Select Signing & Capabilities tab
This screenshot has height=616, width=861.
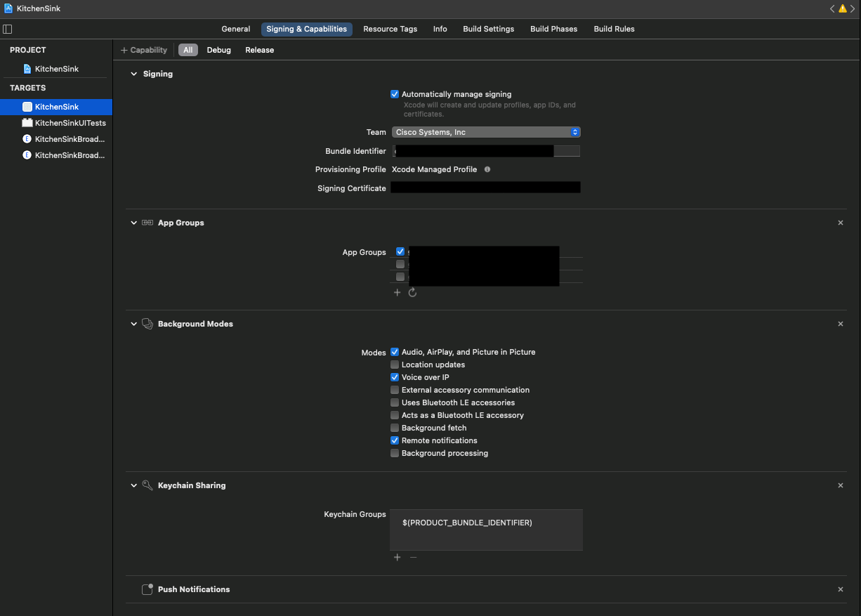coord(307,29)
